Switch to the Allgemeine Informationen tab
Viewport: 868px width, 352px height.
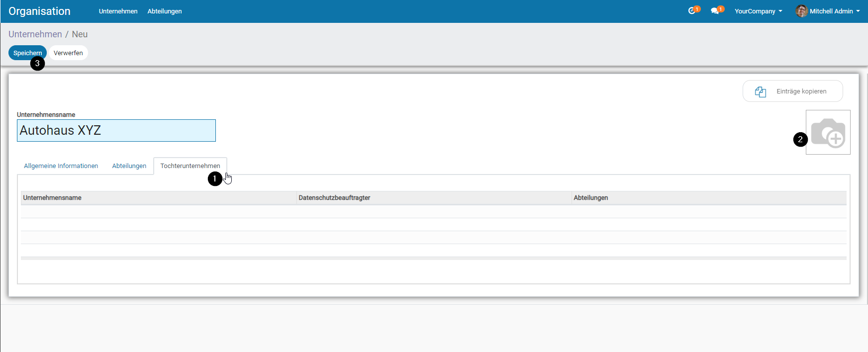61,166
